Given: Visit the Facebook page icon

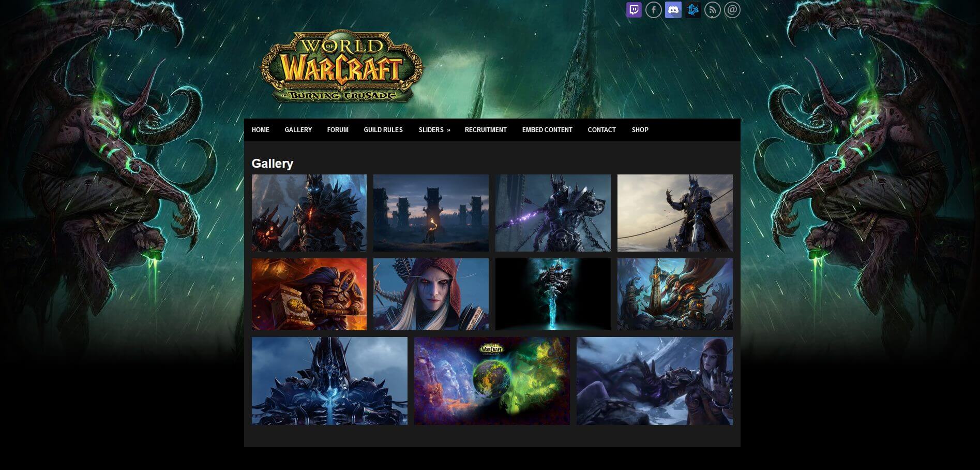Looking at the screenshot, I should 654,9.
